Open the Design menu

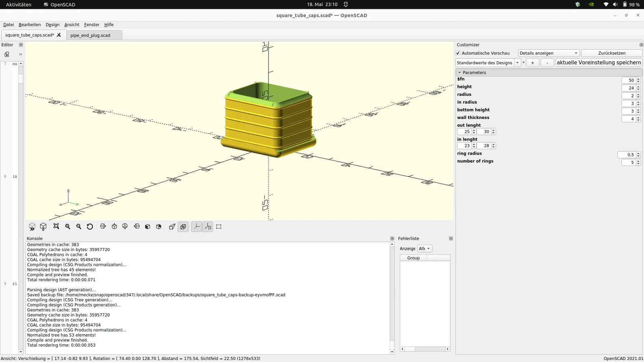[x=52, y=25]
